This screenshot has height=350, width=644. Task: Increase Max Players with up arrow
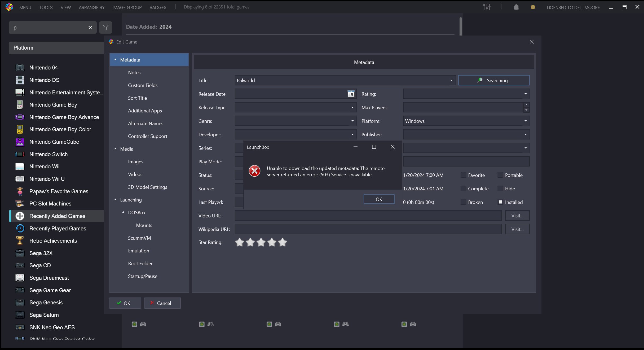(526, 105)
